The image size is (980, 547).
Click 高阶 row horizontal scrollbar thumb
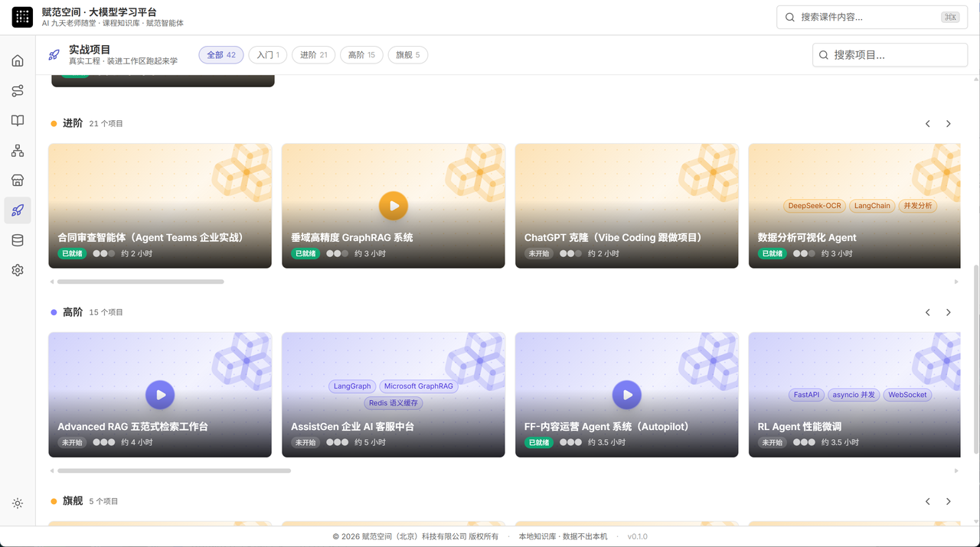tap(175, 470)
